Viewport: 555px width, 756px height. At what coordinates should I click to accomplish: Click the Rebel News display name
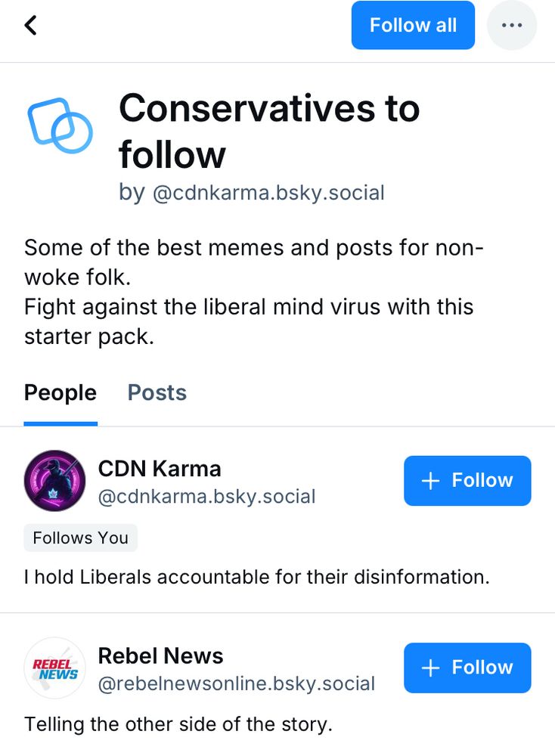click(160, 656)
